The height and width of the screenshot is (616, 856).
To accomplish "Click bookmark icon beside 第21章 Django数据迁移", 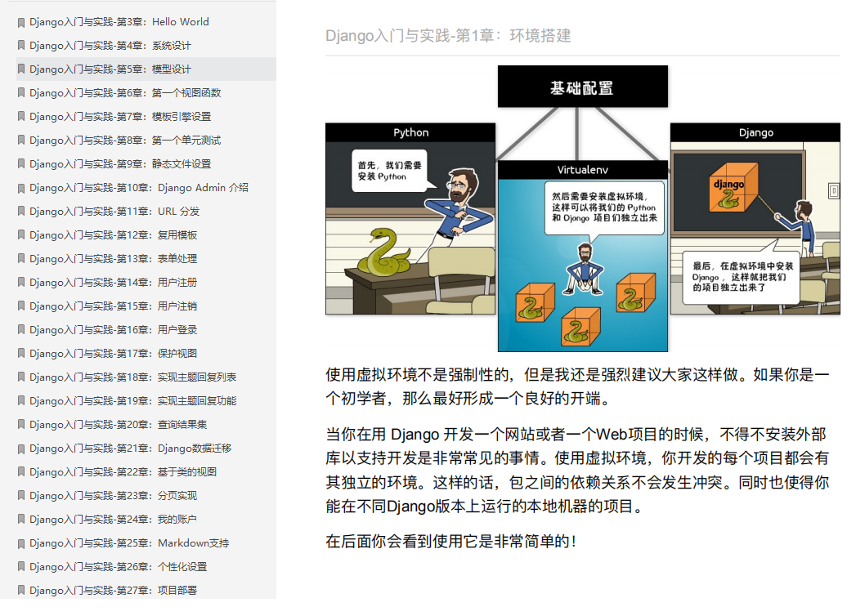I will (x=21, y=449).
